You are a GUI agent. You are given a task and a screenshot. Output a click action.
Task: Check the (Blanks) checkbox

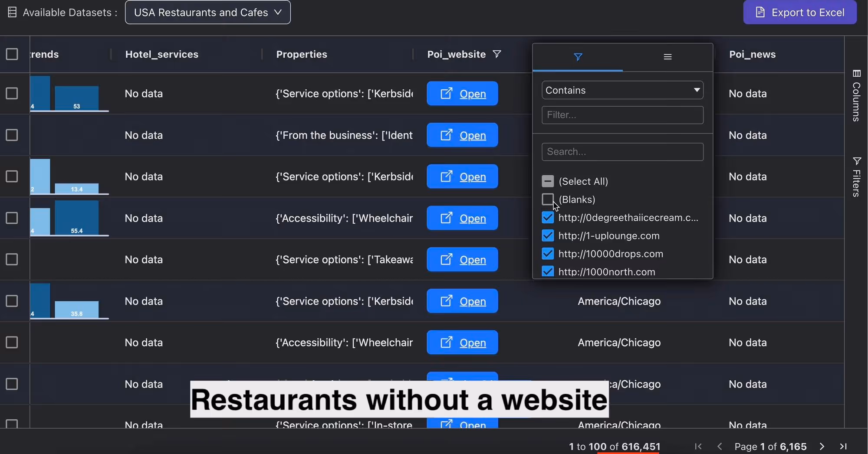tap(548, 199)
